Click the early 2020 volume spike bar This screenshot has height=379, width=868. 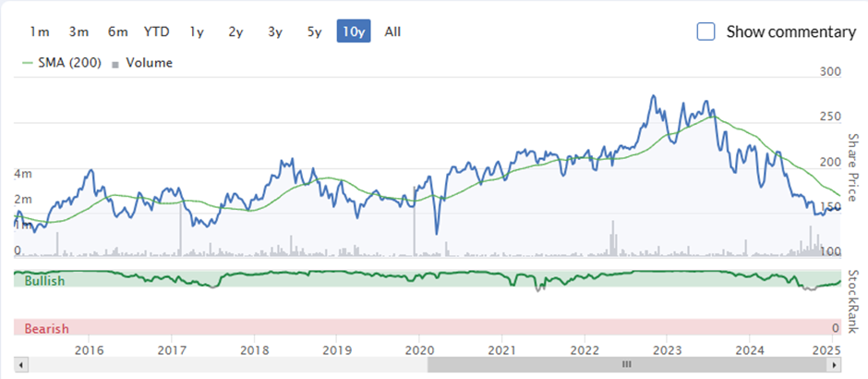point(415,222)
